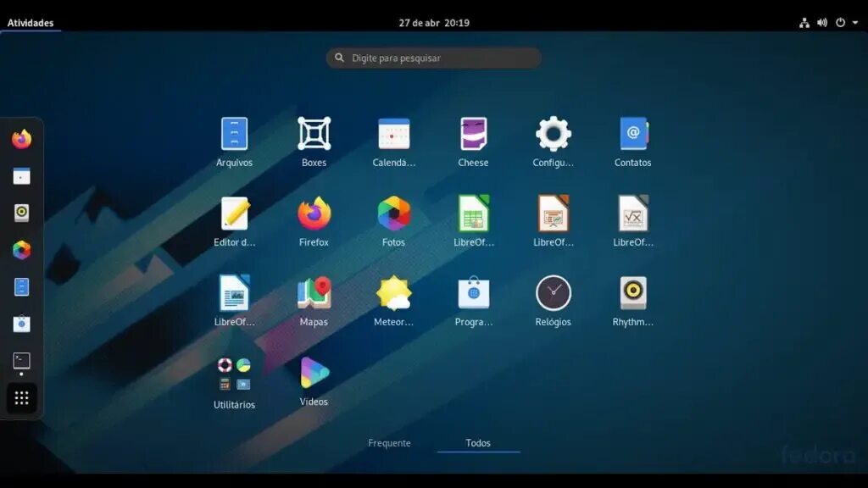Click the Atividades button in top bar

click(31, 23)
